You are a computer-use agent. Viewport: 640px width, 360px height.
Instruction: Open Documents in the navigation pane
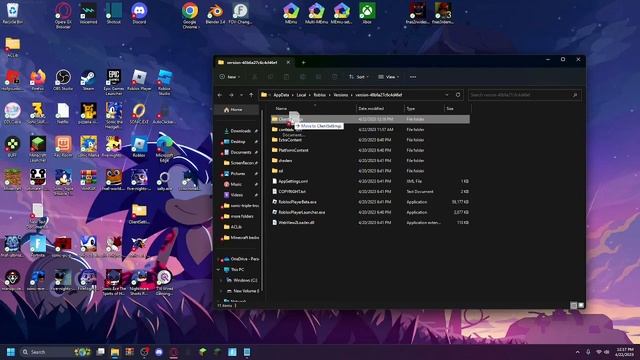[240, 152]
